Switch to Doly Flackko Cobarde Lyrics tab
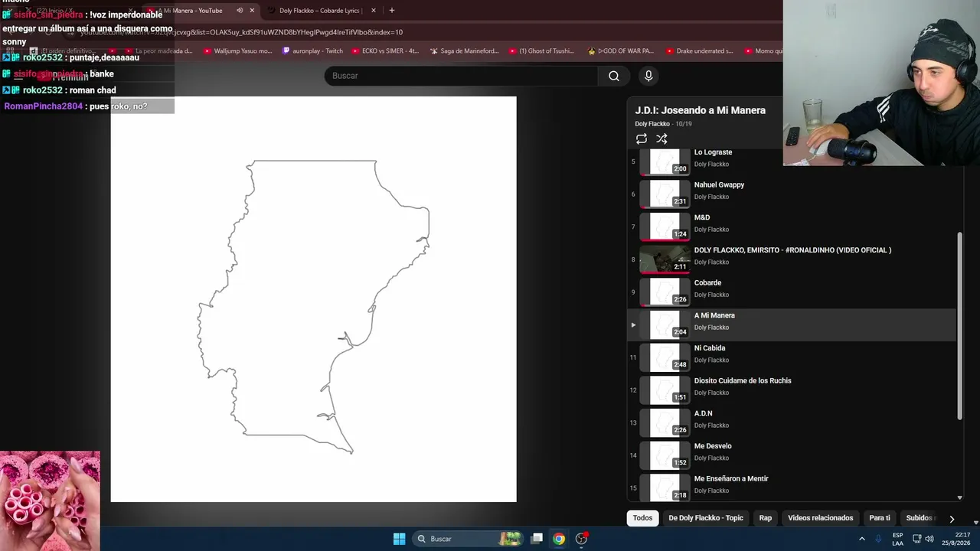Image resolution: width=980 pixels, height=551 pixels. pyautogui.click(x=320, y=11)
